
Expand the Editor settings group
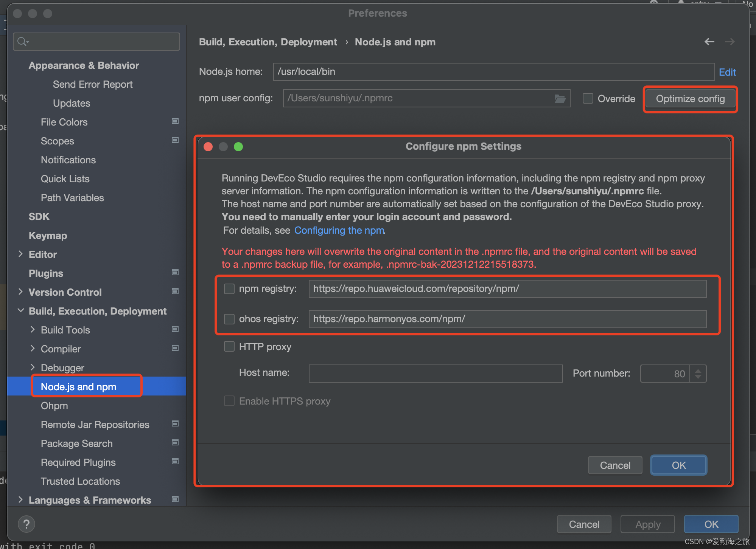pyautogui.click(x=20, y=254)
